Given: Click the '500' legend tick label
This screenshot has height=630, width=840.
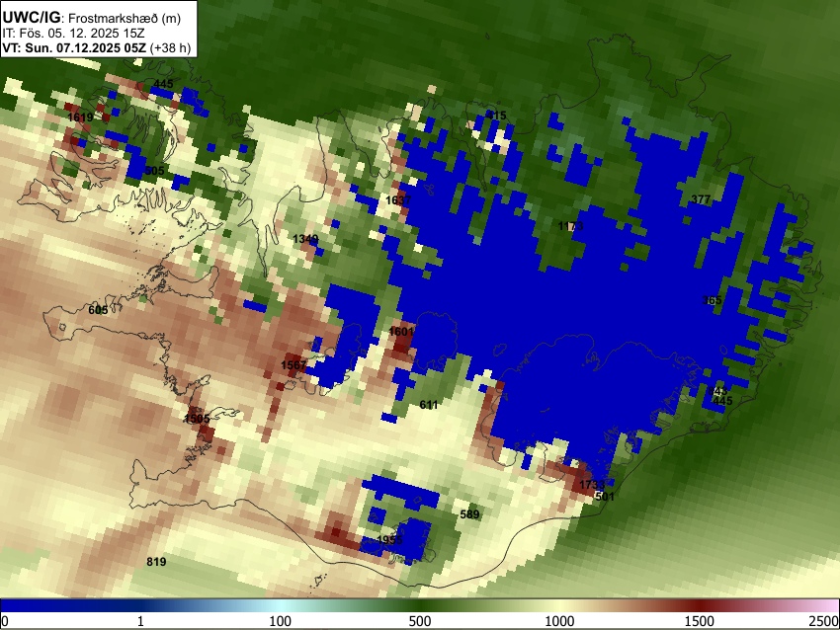Looking at the screenshot, I should (x=419, y=621).
